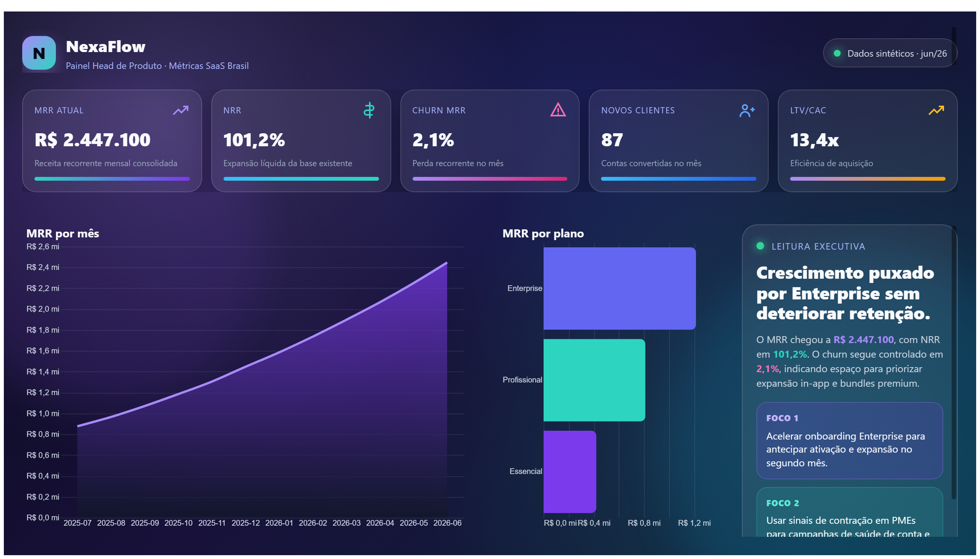Click the MRR por mês chart title
Screen dimensions: 980x559
point(62,234)
